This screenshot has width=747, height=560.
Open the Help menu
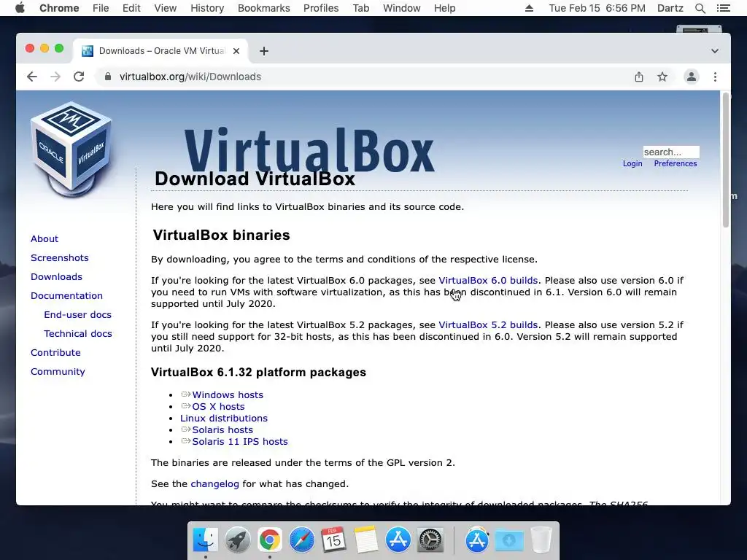[x=444, y=8]
